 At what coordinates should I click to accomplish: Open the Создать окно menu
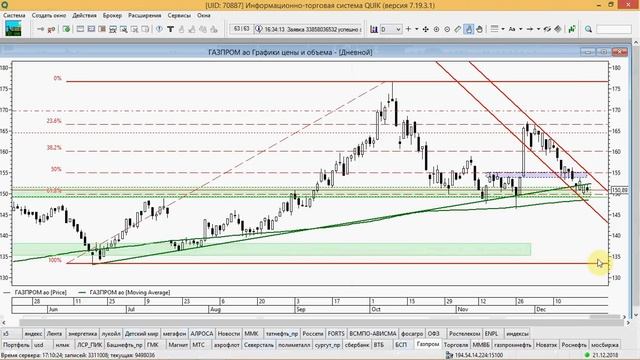tap(49, 15)
